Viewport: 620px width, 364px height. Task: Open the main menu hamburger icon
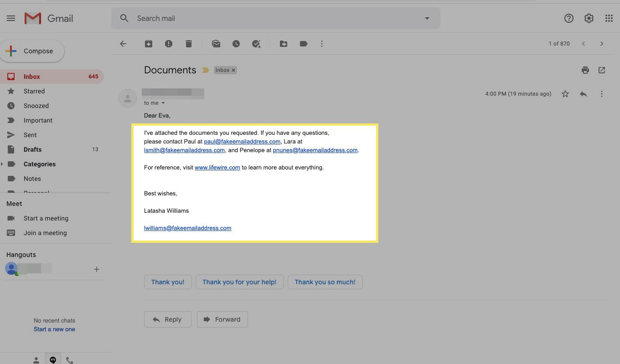pos(11,18)
